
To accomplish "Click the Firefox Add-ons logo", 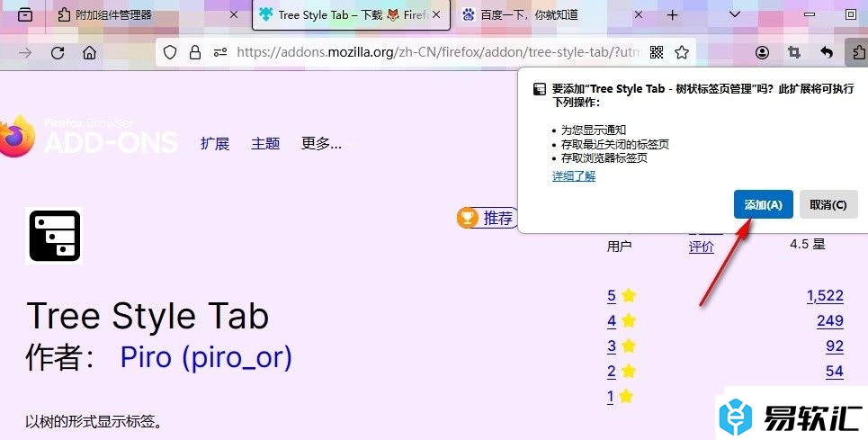I will point(88,136).
